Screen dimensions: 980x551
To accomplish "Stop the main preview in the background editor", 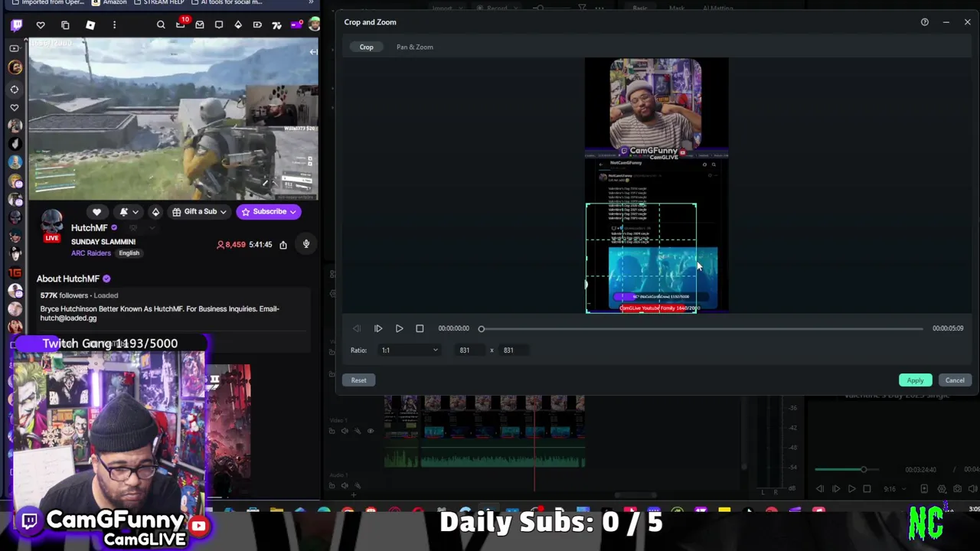I will click(867, 489).
